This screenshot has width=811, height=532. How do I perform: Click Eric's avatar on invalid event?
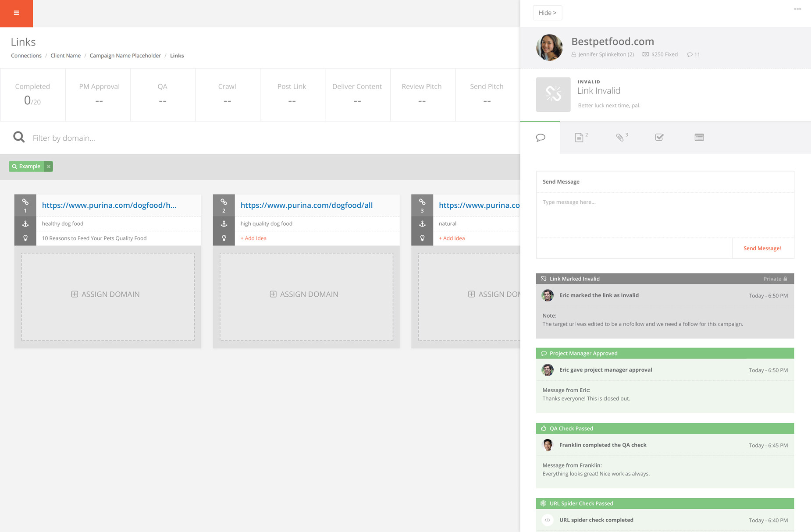pos(548,295)
